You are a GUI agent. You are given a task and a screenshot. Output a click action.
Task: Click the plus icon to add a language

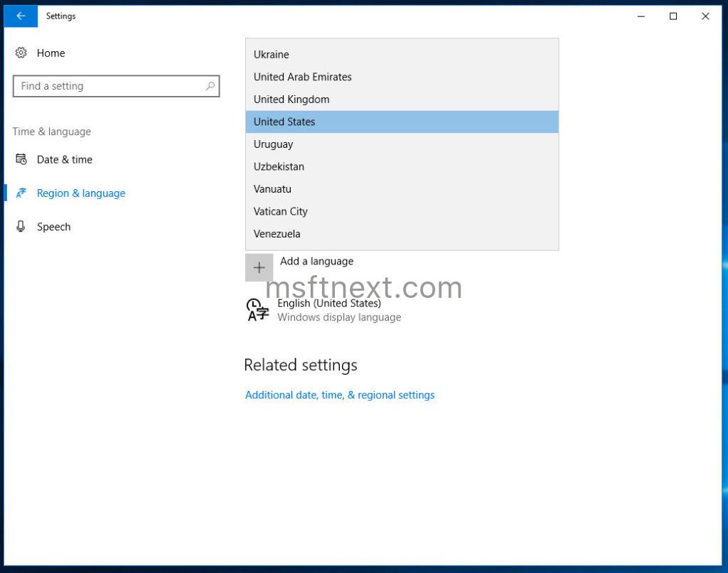click(259, 267)
